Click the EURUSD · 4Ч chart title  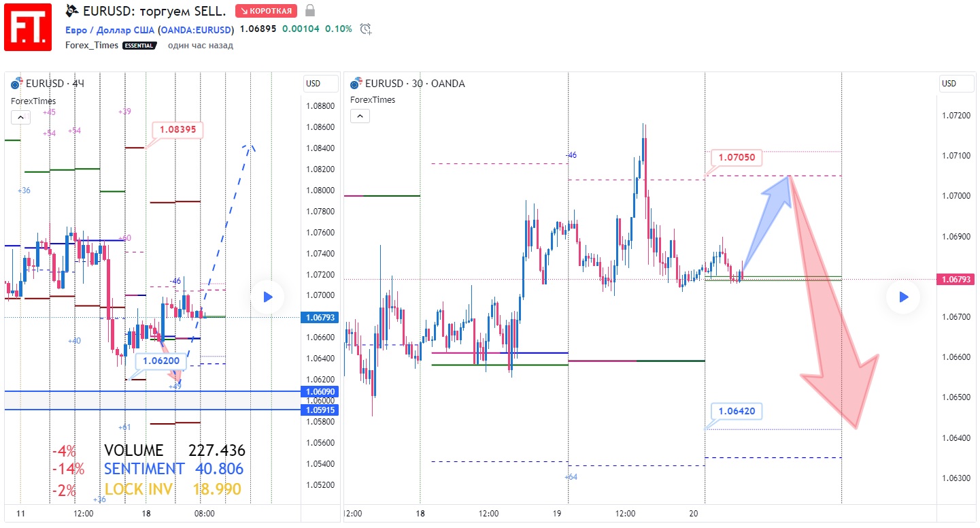(x=55, y=84)
